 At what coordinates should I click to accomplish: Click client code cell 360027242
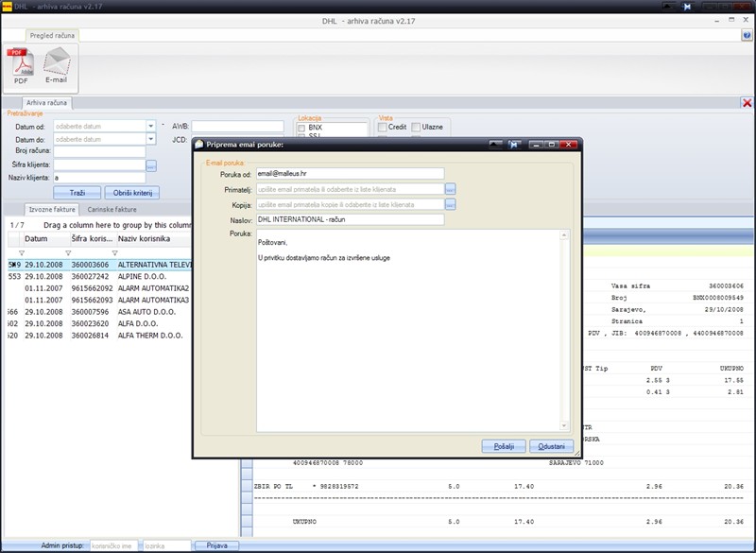pyautogui.click(x=90, y=276)
